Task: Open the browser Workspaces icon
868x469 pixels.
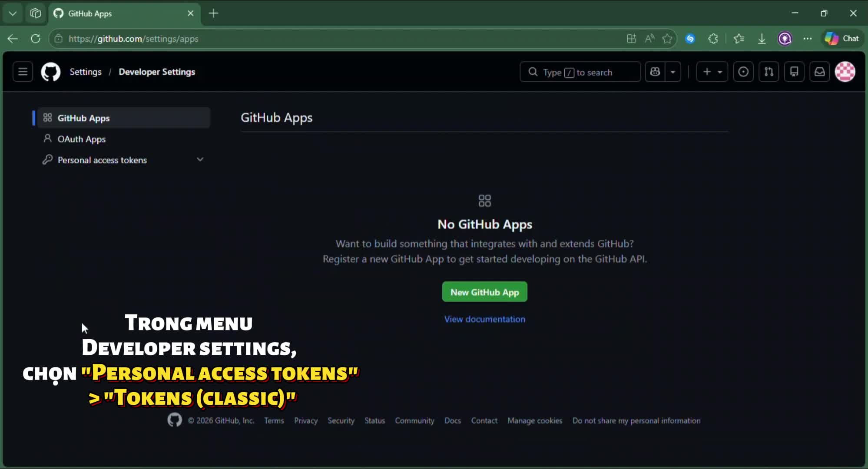Action: pyautogui.click(x=35, y=13)
